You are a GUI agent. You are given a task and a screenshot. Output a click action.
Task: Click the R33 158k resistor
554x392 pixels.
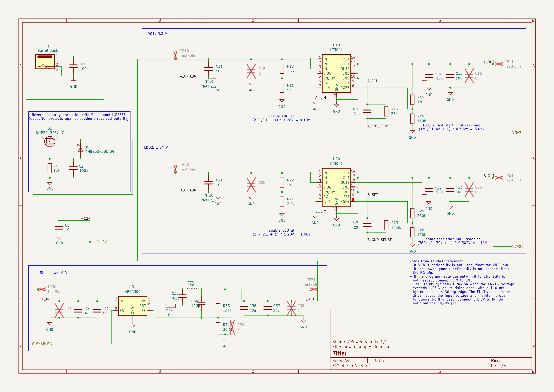point(218,308)
